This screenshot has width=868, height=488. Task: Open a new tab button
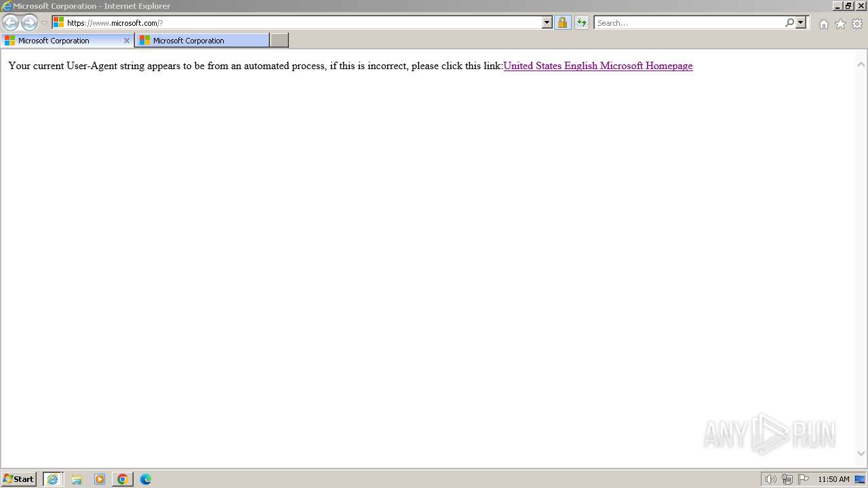[279, 41]
